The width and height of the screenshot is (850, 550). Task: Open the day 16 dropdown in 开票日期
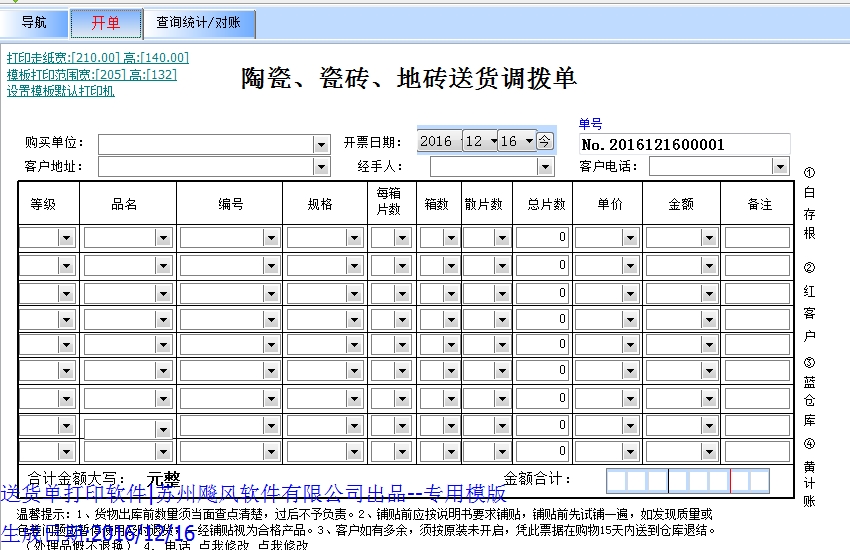(x=517, y=141)
